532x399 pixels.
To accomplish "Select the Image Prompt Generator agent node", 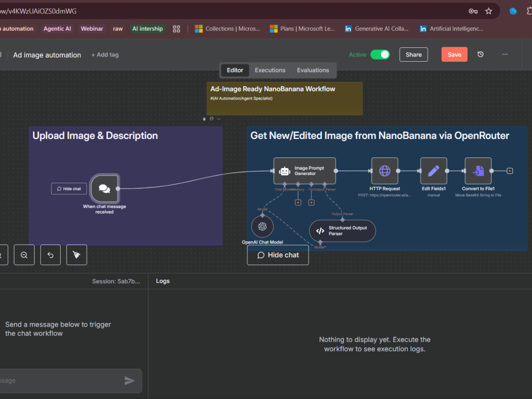I will pyautogui.click(x=305, y=171).
